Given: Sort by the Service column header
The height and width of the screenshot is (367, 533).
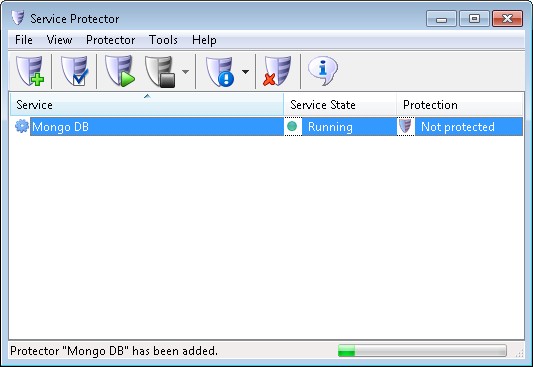Looking at the screenshot, I should 147,105.
